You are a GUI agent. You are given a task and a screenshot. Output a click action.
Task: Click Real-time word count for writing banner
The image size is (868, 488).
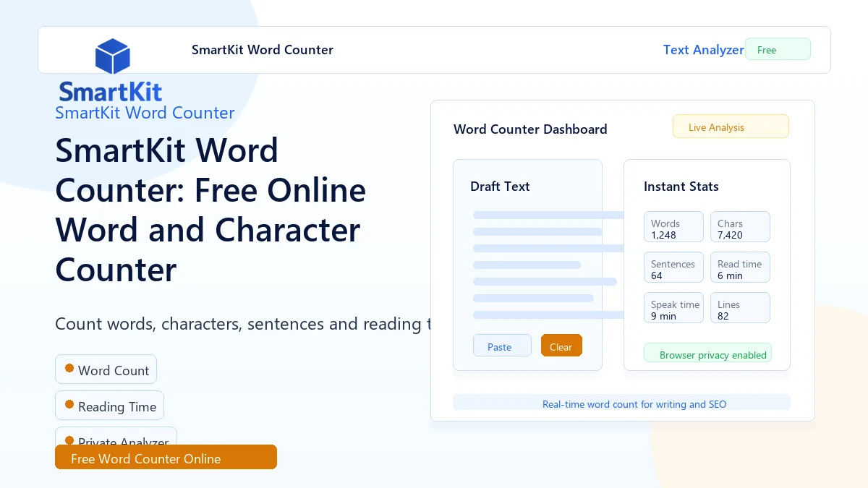coord(621,403)
